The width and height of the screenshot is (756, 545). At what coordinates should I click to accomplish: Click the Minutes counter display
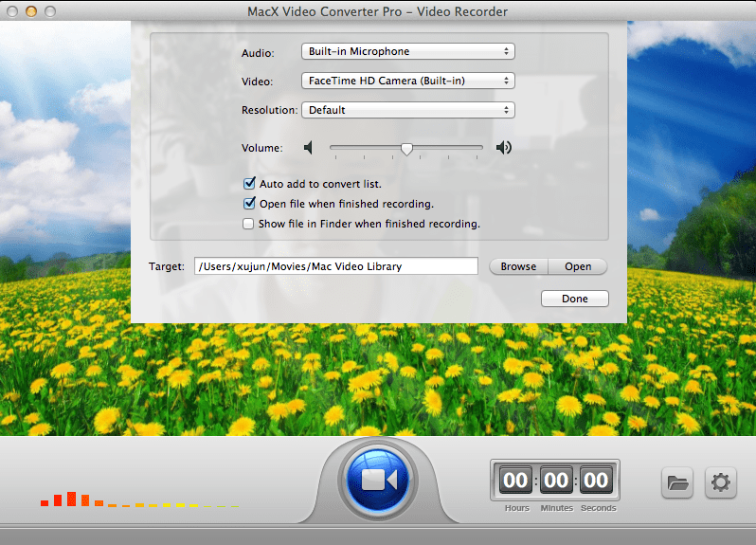(556, 481)
